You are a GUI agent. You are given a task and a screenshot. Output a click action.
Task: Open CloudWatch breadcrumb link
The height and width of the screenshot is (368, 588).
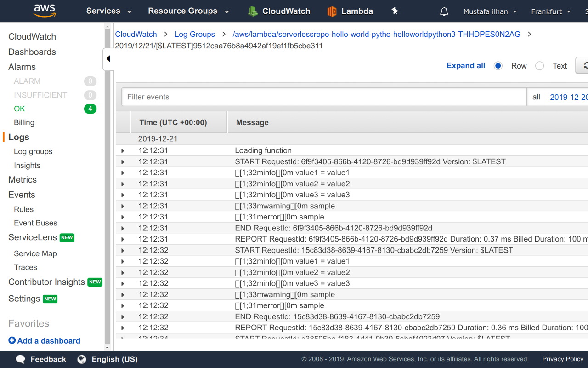pos(136,34)
